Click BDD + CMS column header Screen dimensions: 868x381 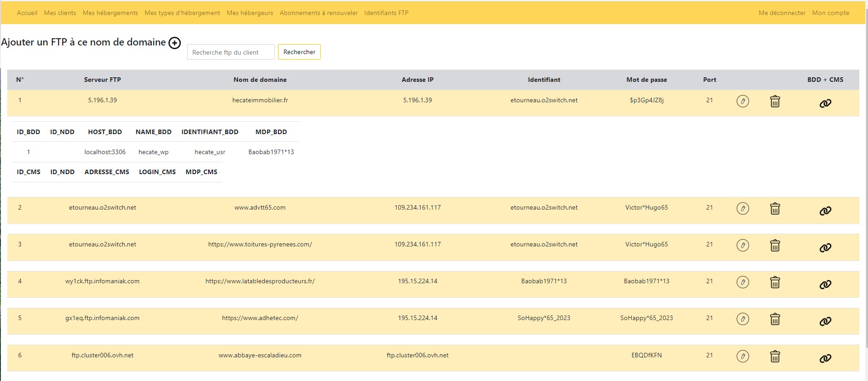coord(825,80)
